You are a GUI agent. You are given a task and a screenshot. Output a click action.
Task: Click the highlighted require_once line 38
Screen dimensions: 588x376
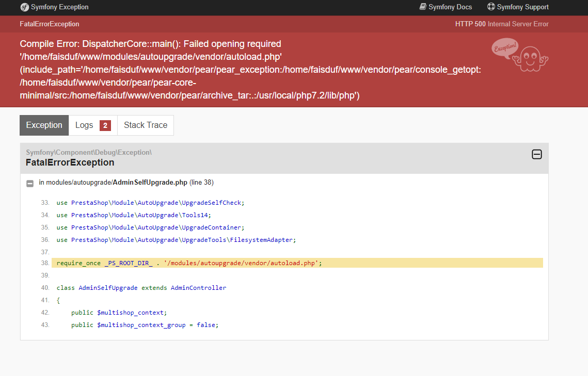[297, 263]
